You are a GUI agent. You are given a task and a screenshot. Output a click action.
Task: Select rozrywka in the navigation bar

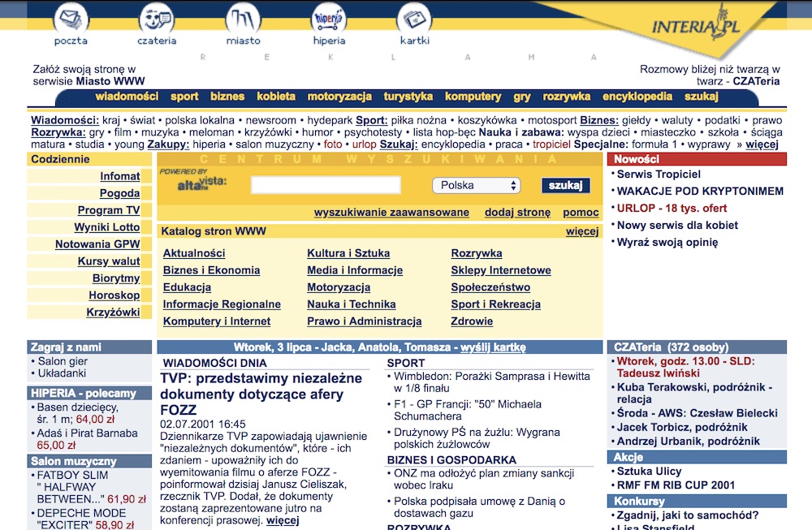pos(567,97)
